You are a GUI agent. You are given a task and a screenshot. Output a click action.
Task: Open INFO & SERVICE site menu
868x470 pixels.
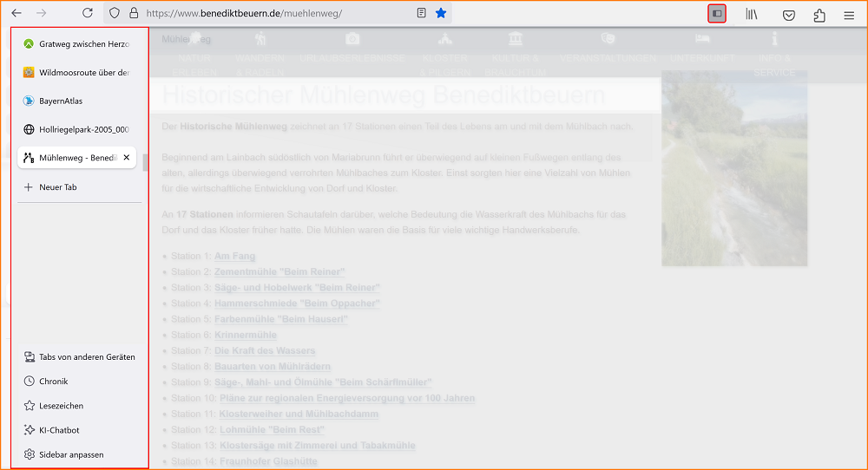tap(774, 54)
